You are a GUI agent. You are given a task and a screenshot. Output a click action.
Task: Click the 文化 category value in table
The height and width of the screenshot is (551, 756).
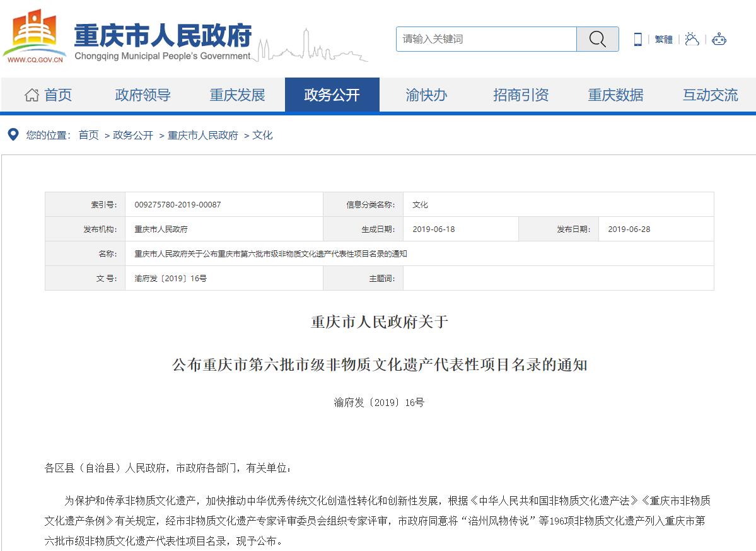tap(420, 204)
